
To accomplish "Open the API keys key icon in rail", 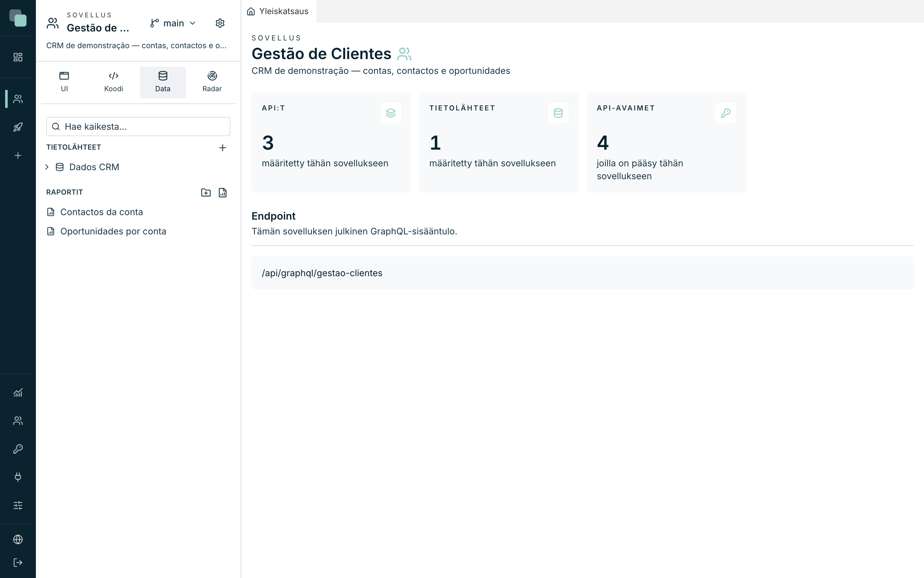I will tap(18, 449).
